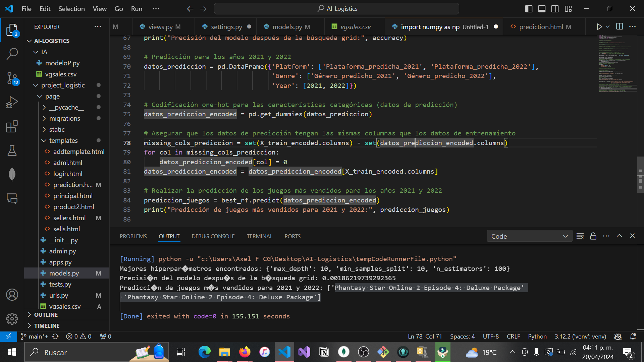
Task: Split the editor to the right
Action: (620, 27)
